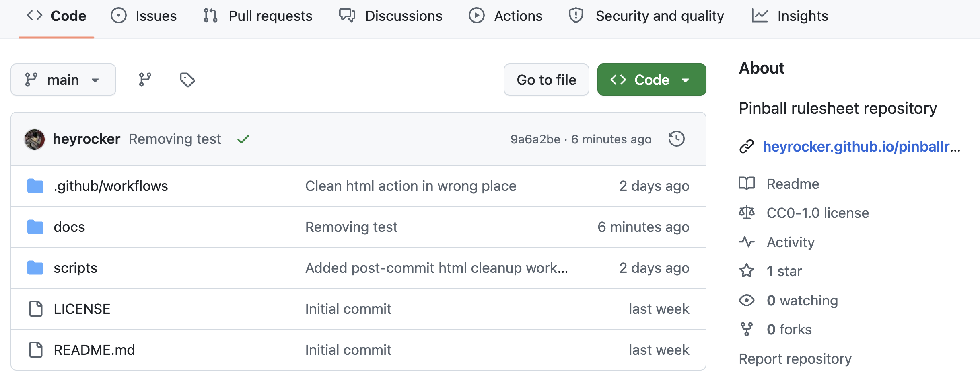980x381 pixels.
Task: Open the 1 star link
Action: [x=784, y=271]
